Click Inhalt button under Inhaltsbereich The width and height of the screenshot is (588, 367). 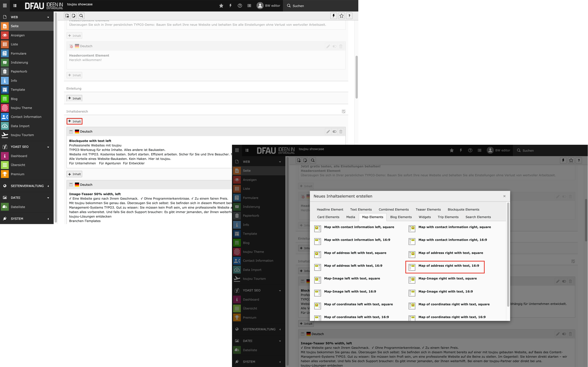(75, 121)
